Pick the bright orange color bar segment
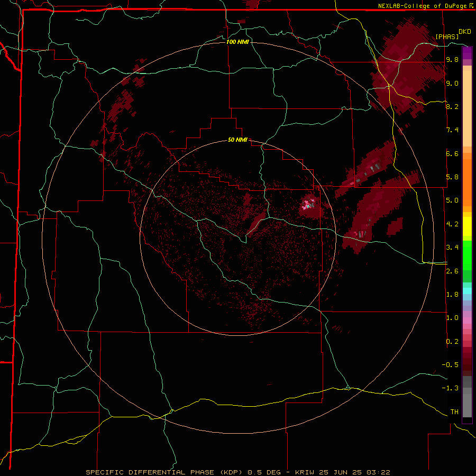This screenshot has width=476, height=476. tap(467, 182)
